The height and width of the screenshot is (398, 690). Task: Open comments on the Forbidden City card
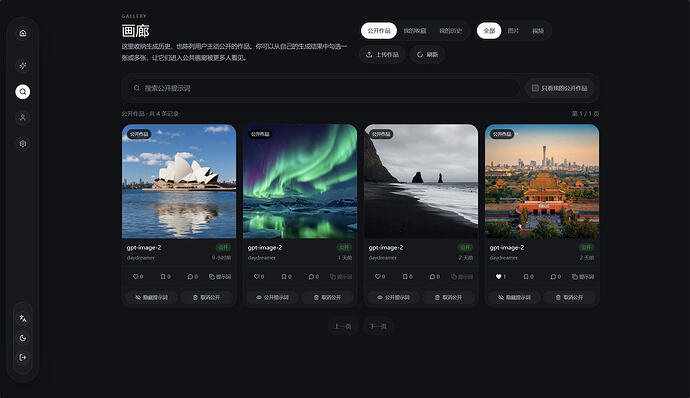tap(556, 276)
